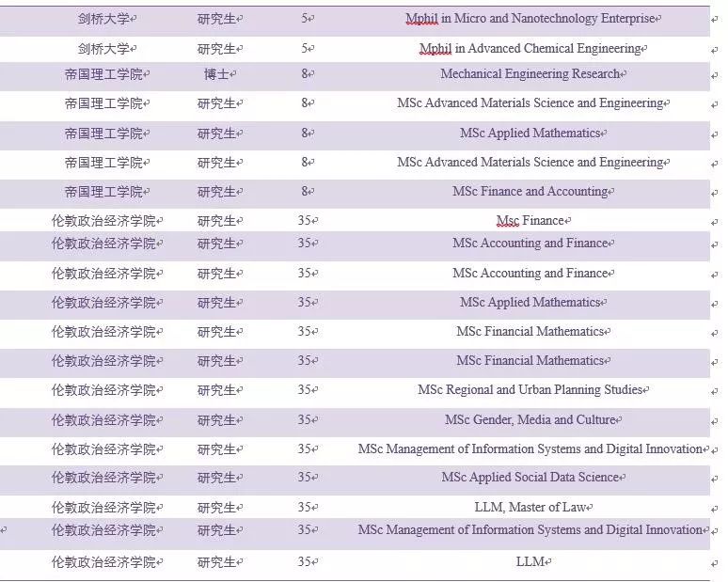Screen dimensions: 728x582
Task: Click 剑桥大学 in the Nanotechnology Enterprise row
Action: [x=103, y=19]
